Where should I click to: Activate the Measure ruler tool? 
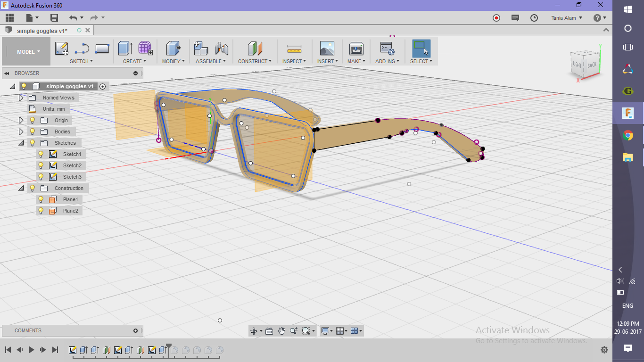click(294, 49)
